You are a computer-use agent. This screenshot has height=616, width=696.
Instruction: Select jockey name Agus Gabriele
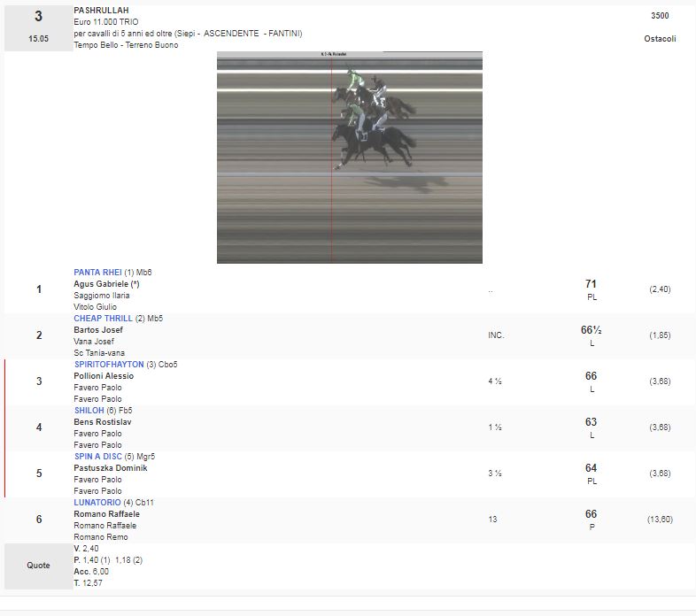[x=106, y=284]
